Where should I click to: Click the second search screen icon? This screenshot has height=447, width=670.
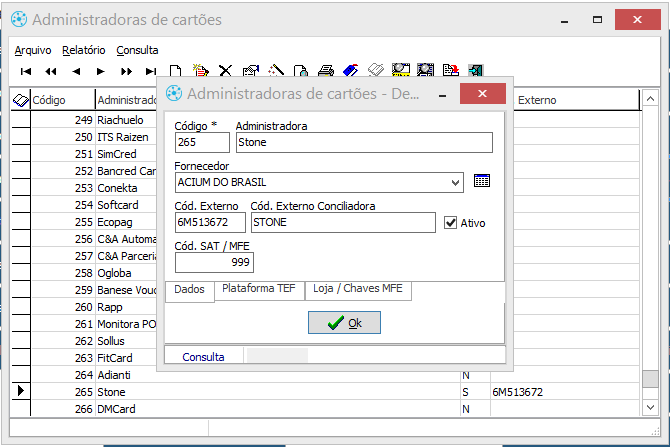coord(426,70)
